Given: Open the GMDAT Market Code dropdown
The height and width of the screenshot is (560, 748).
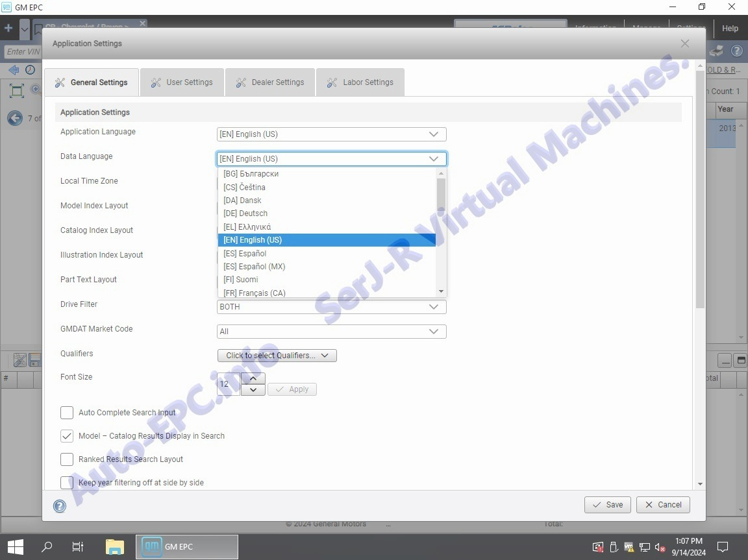Looking at the screenshot, I should tap(331, 332).
